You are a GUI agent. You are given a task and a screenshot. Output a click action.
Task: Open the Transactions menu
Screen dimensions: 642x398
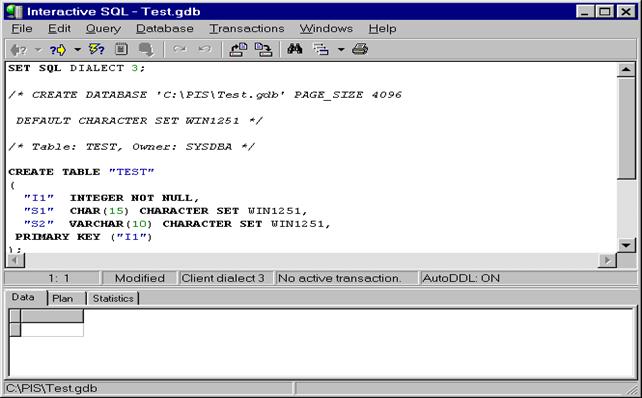click(247, 29)
